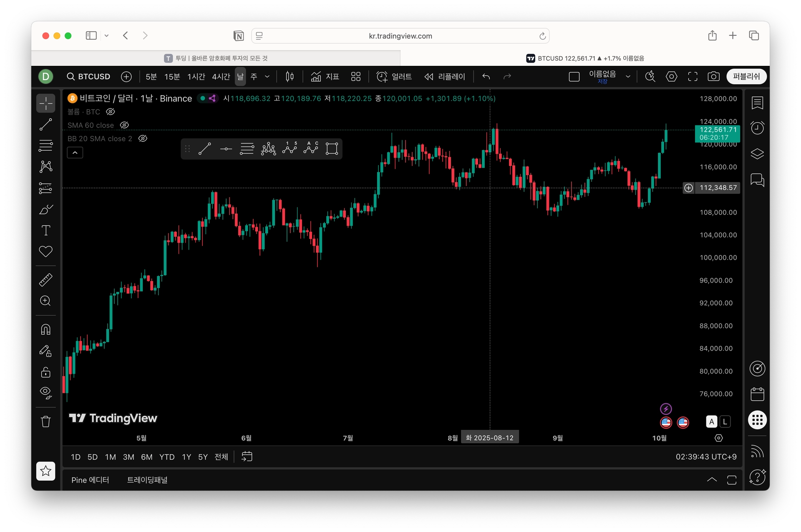Expand the time interval dropdown arrow
This screenshot has width=801, height=532.
point(267,77)
